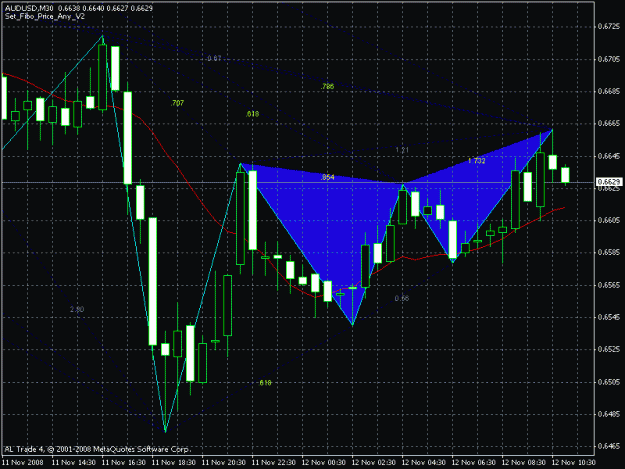This screenshot has height=469, width=625.
Task: Click the 12 Nov 04:30 time label
Action: point(424,462)
